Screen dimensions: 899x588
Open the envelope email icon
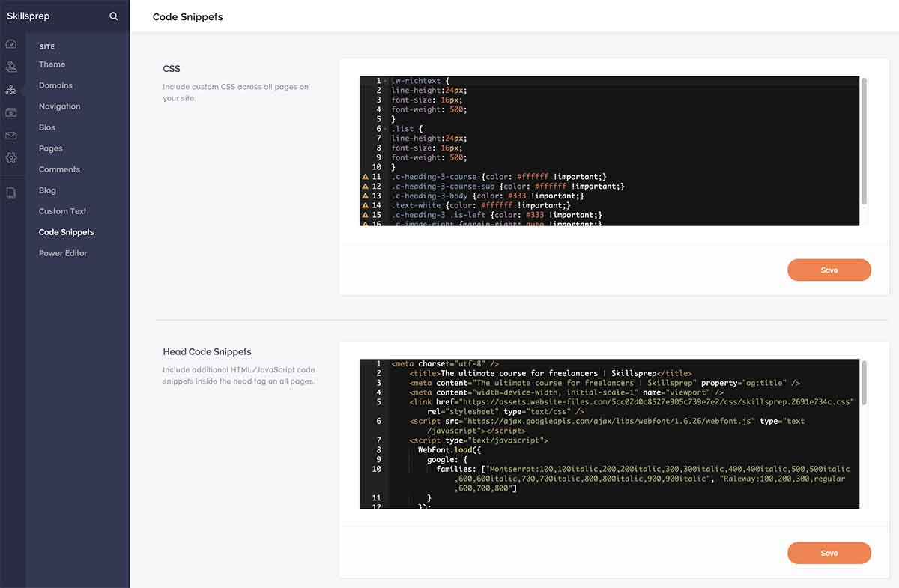point(11,136)
